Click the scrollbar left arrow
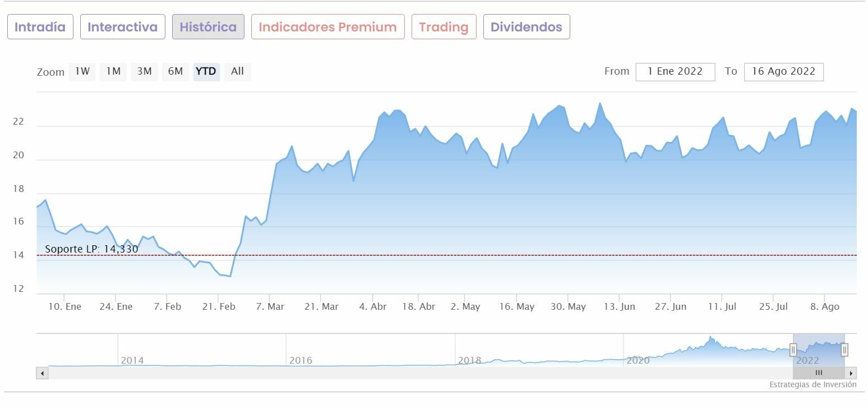868x408 pixels. 42,373
